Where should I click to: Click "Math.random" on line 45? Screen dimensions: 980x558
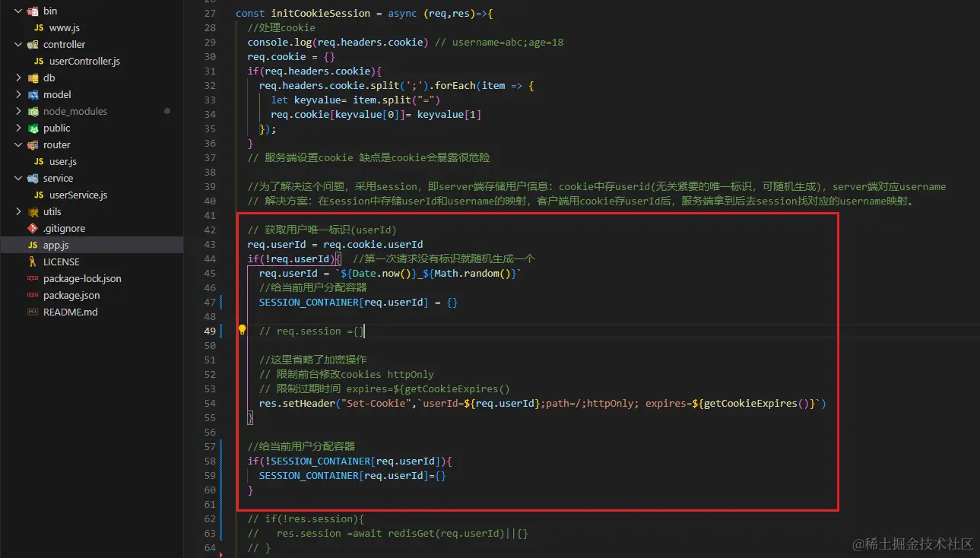[x=467, y=273]
